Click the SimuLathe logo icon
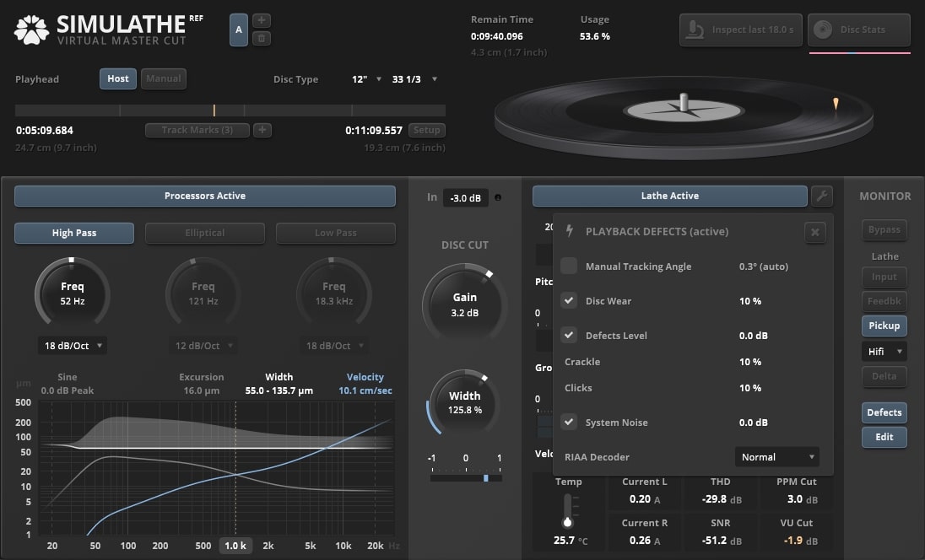This screenshot has width=925, height=560. tap(31, 30)
